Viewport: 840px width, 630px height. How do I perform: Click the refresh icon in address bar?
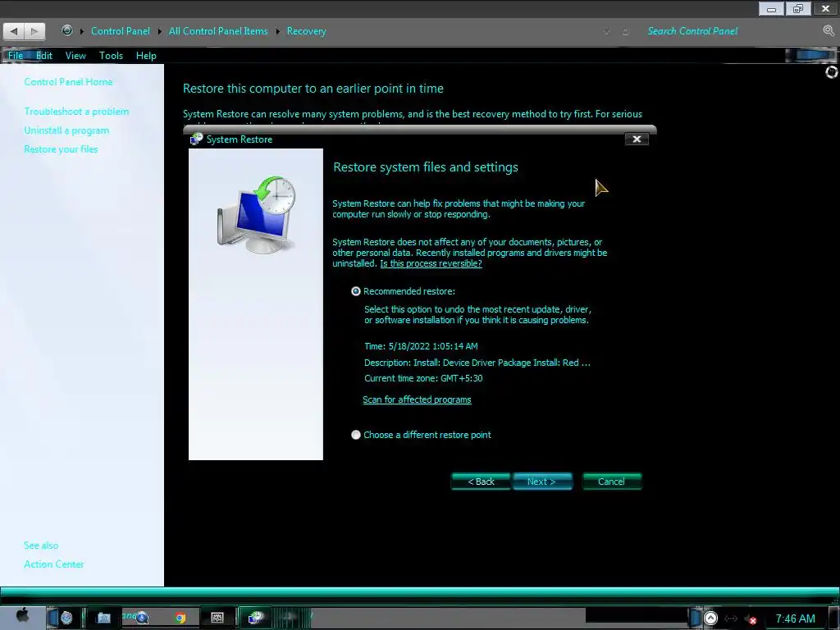(x=625, y=32)
